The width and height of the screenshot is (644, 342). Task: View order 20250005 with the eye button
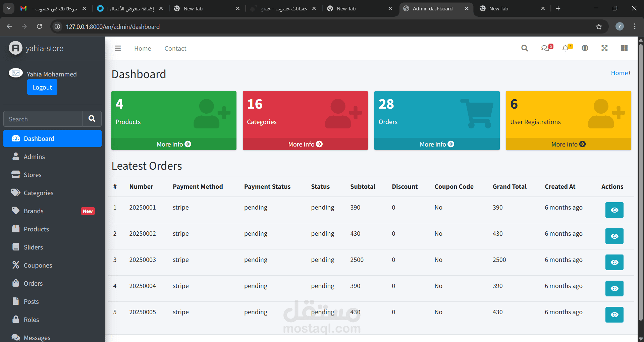(614, 315)
